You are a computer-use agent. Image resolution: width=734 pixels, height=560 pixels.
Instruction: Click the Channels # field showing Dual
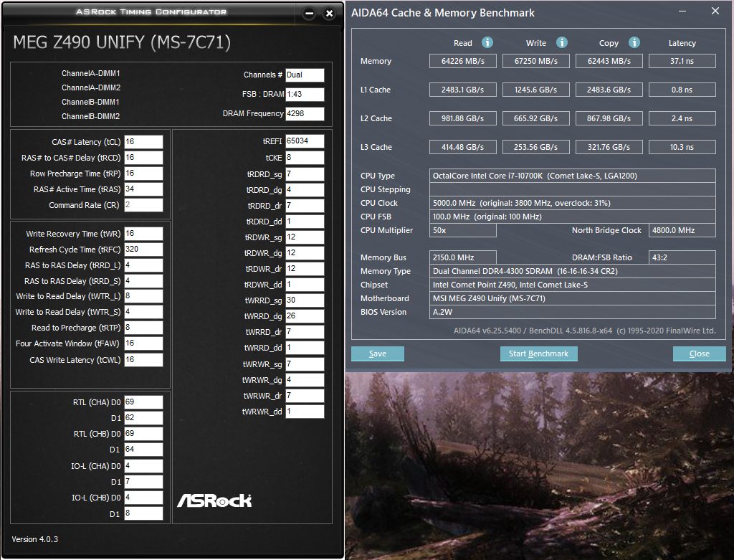tap(305, 75)
